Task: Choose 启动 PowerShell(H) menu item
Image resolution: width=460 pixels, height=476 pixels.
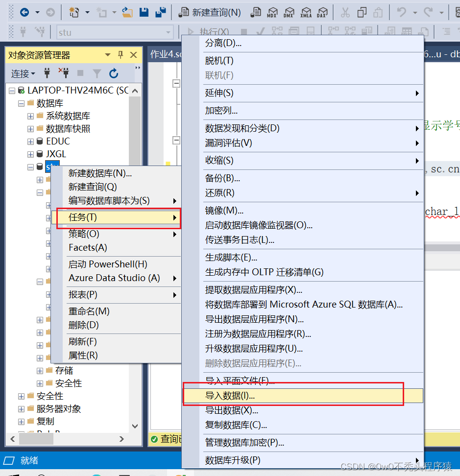Action: click(117, 264)
